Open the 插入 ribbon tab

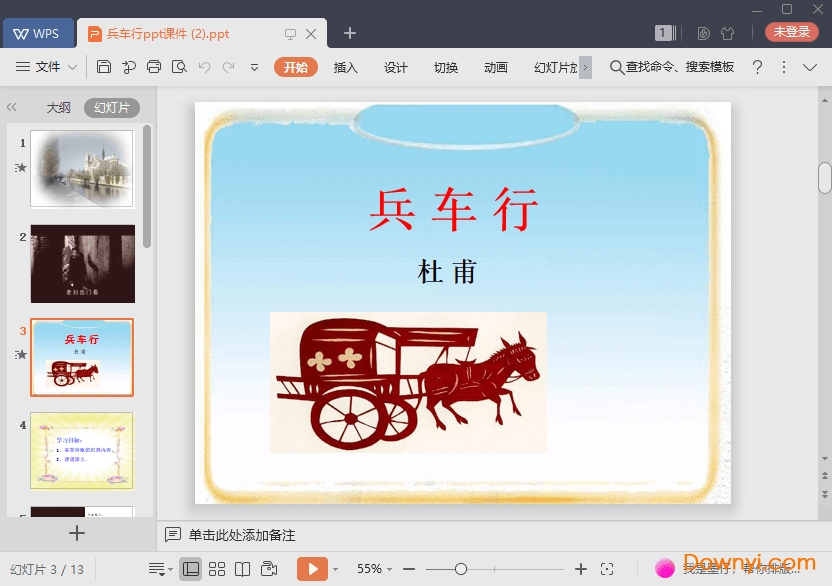[345, 67]
